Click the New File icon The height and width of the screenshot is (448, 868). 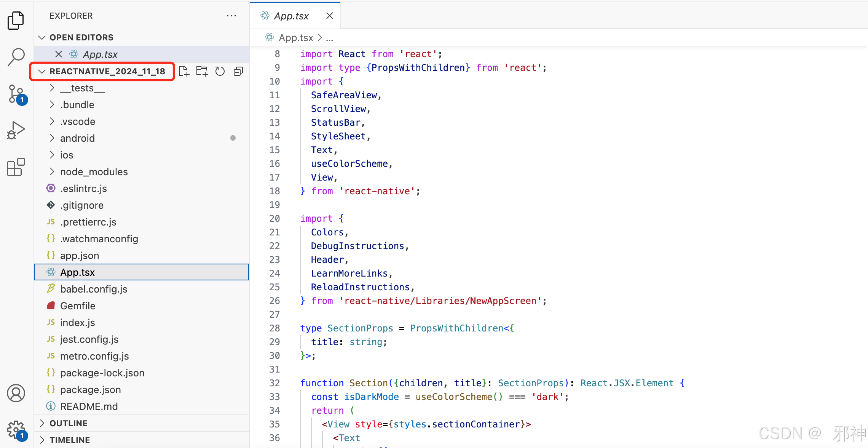pos(184,71)
